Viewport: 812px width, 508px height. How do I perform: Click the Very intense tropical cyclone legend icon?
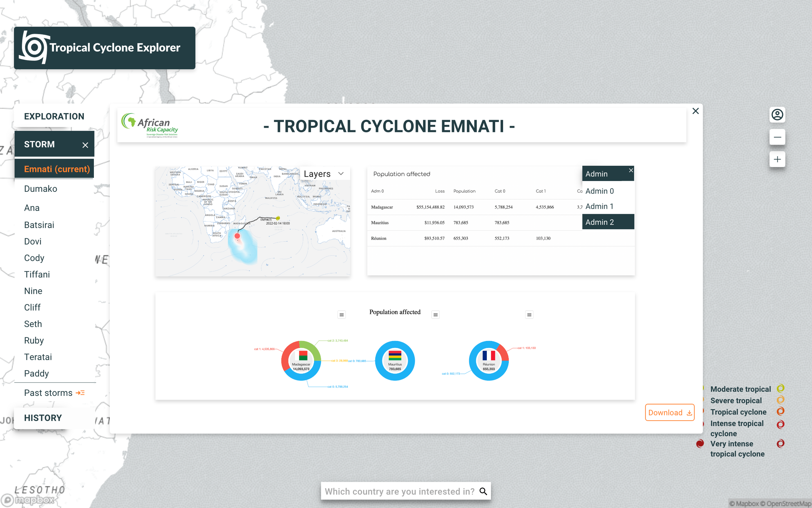[780, 444]
